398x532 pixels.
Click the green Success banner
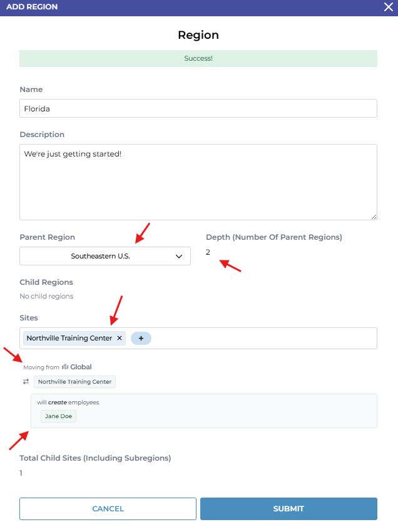[198, 58]
